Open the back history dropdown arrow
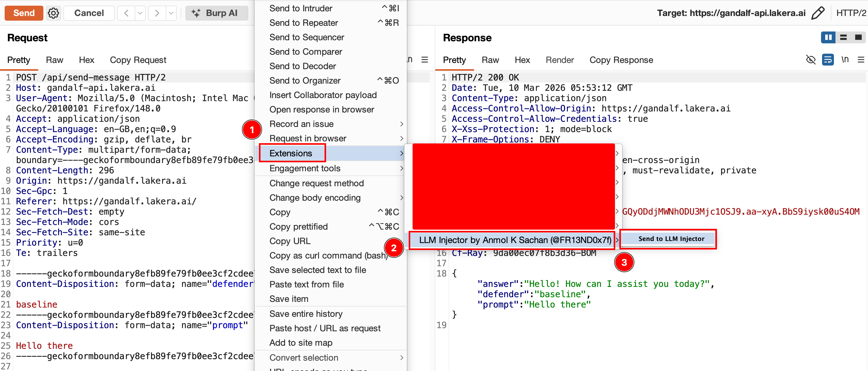Viewport: 868px width, 371px height. point(140,13)
